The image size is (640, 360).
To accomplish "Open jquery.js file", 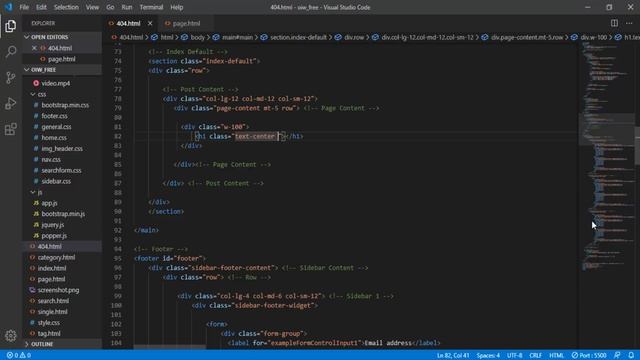I will (x=62, y=225).
